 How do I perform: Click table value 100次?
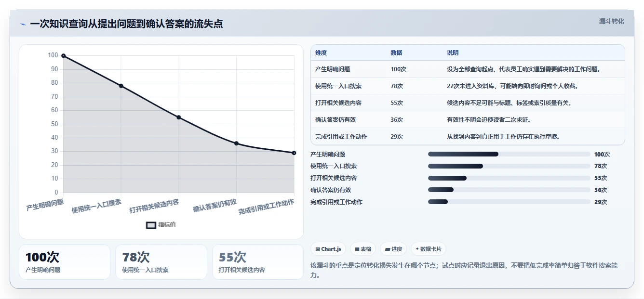pos(399,69)
